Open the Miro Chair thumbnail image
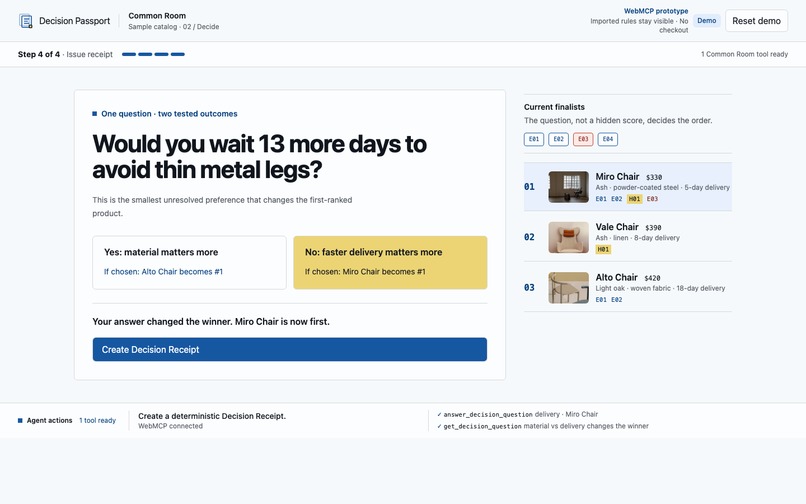 tap(569, 187)
